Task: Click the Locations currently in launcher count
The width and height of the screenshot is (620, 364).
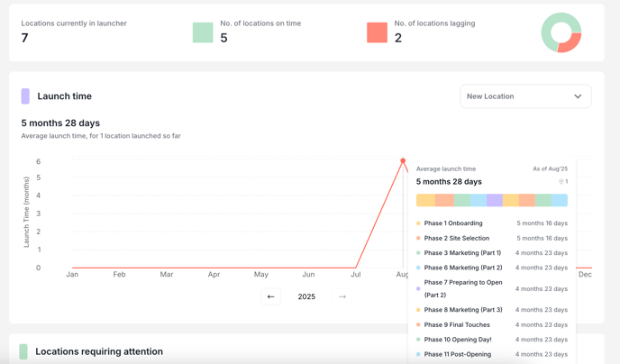Action: click(x=25, y=38)
